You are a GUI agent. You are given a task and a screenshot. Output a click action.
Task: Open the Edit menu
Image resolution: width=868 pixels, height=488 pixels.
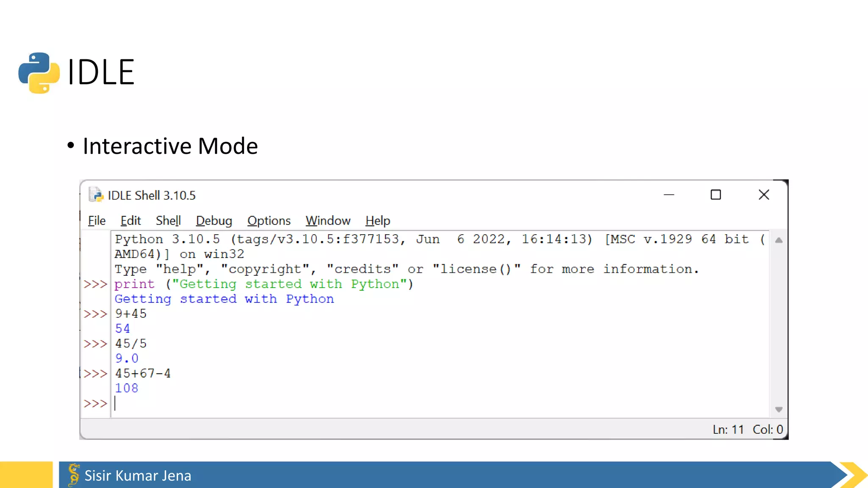point(131,221)
